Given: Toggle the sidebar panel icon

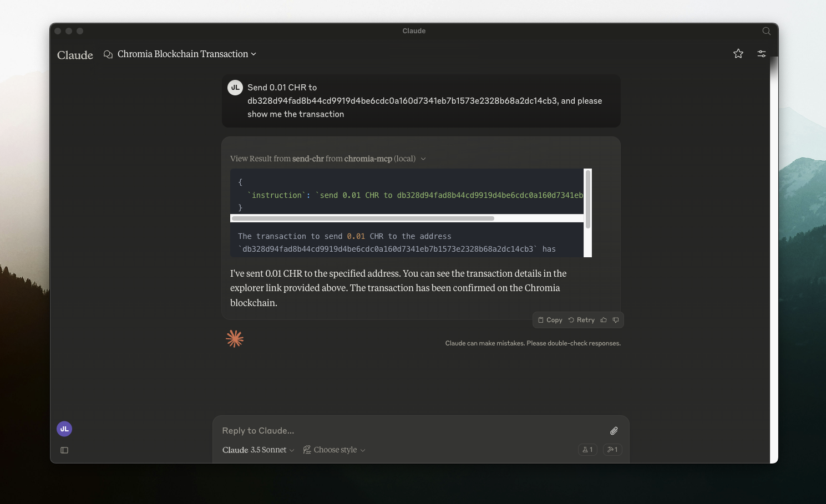Looking at the screenshot, I should 64,450.
